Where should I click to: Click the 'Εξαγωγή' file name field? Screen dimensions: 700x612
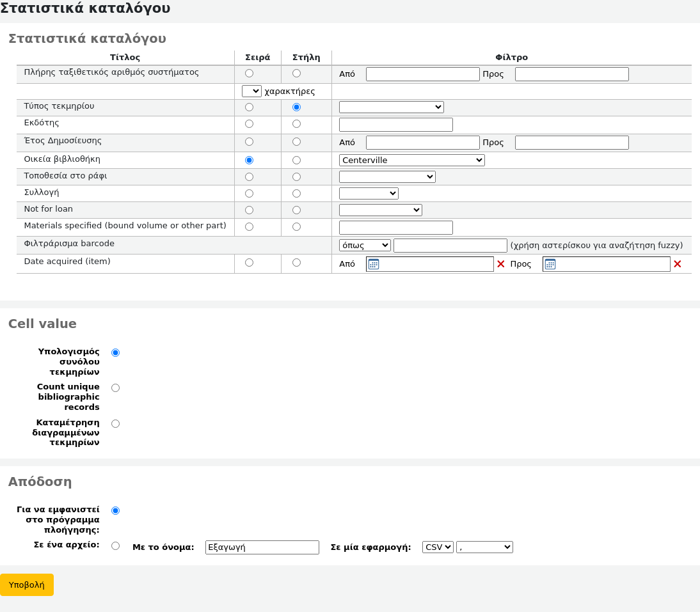pyautogui.click(x=262, y=547)
